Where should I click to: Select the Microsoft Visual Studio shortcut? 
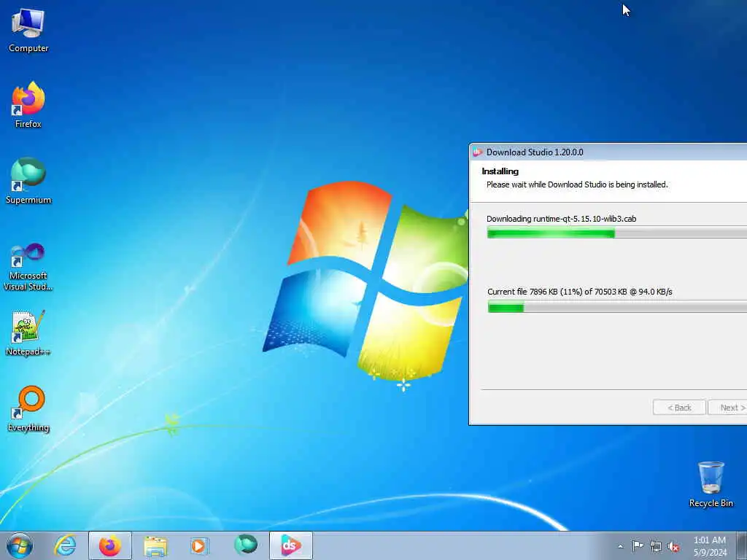(28, 267)
